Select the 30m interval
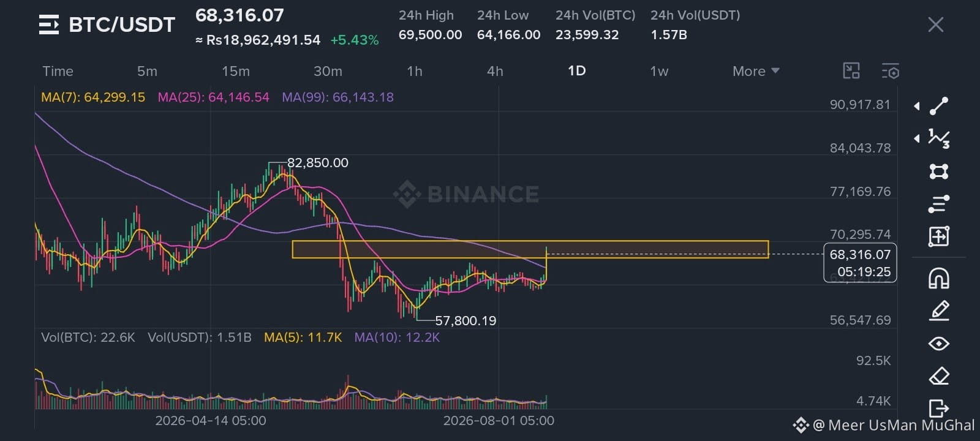Screen dimensions: 980x441 328,71
